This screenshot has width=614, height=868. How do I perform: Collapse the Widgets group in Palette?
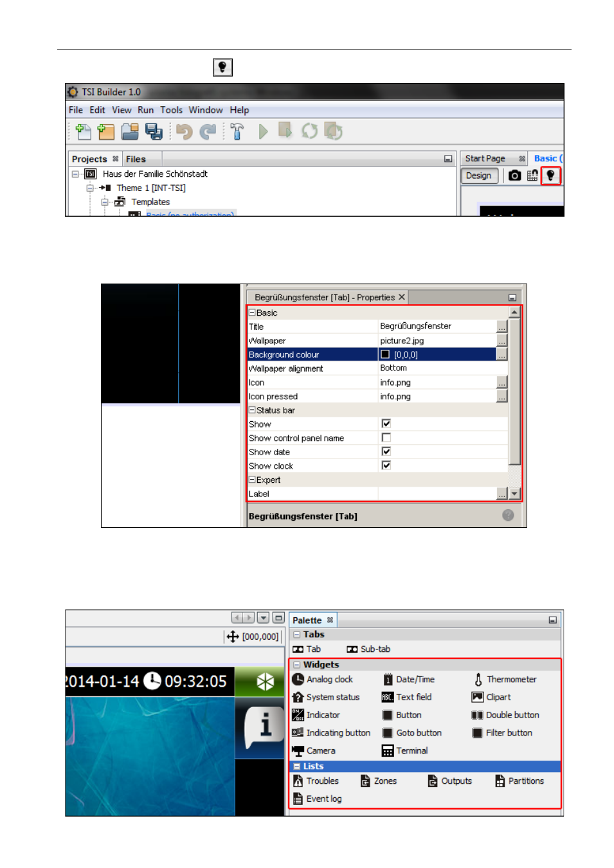coord(297,665)
